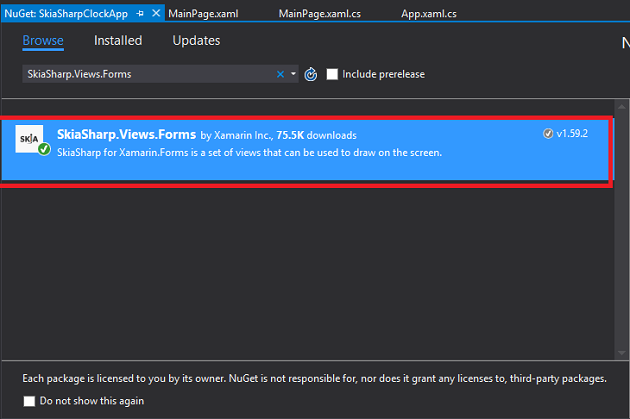Clear the search text with the X
The width and height of the screenshot is (630, 419).
[280, 74]
